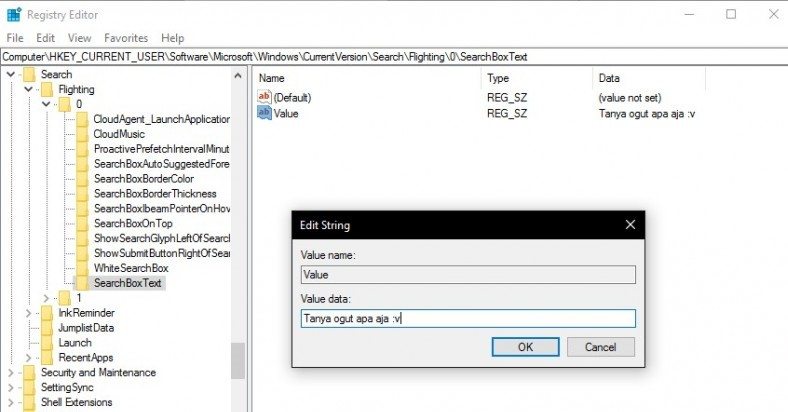The width and height of the screenshot is (788, 412).
Task: Open the File menu
Action: pyautogui.click(x=15, y=38)
